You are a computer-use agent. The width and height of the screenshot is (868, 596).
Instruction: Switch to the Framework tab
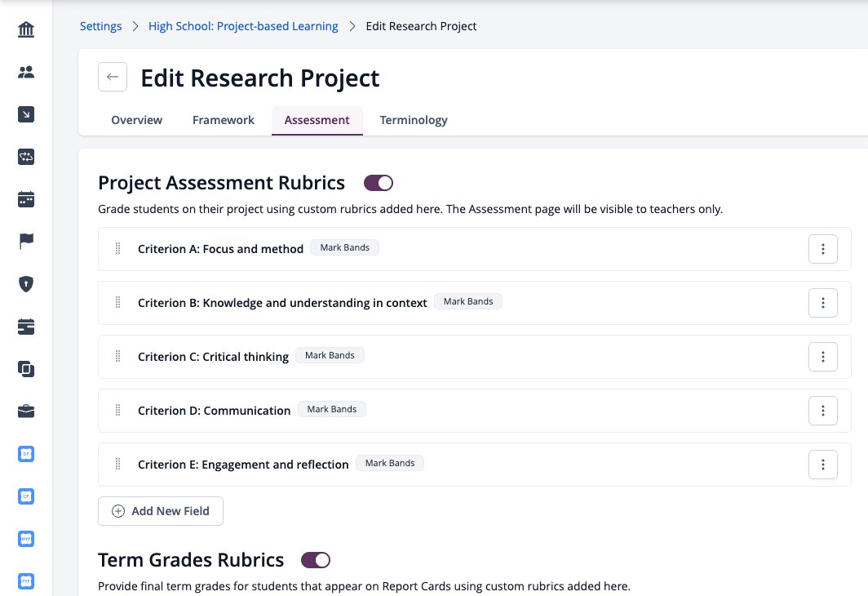pyautogui.click(x=223, y=120)
